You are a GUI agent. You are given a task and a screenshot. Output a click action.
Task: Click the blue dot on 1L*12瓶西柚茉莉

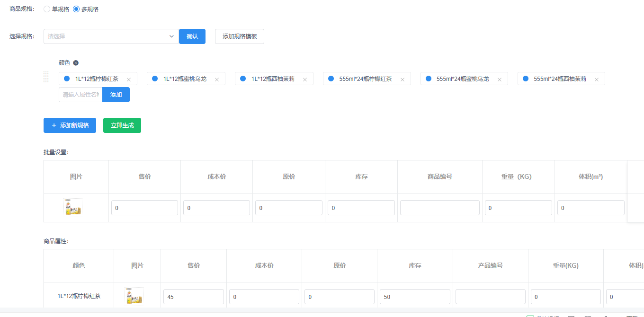243,79
